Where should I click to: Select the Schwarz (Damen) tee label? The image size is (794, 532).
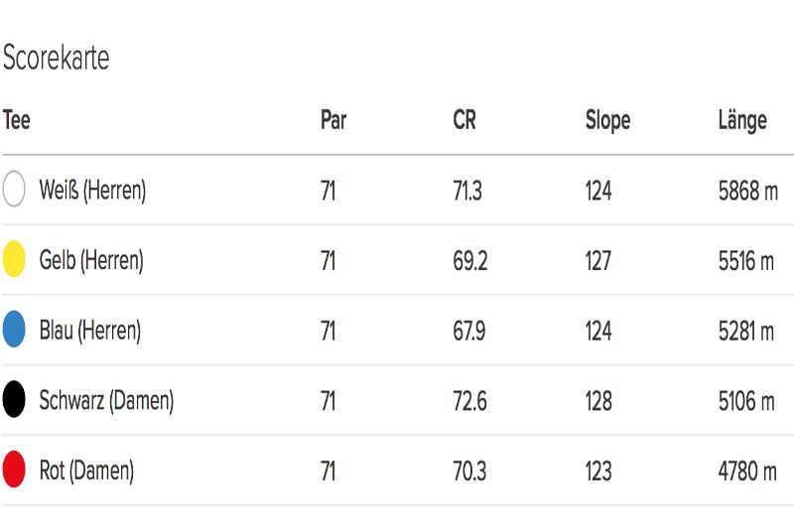pyautogui.click(x=106, y=401)
